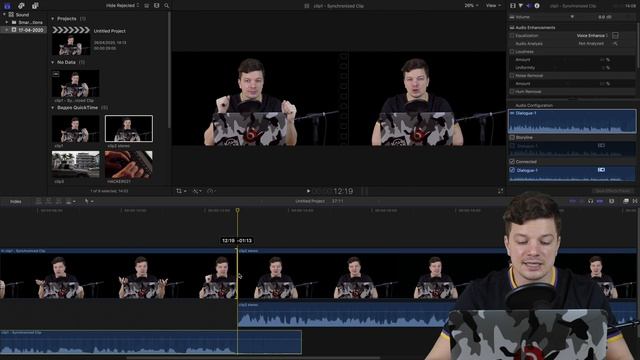The width and height of the screenshot is (640, 360).
Task: Enable the Equalization checkbox
Action: (512, 36)
